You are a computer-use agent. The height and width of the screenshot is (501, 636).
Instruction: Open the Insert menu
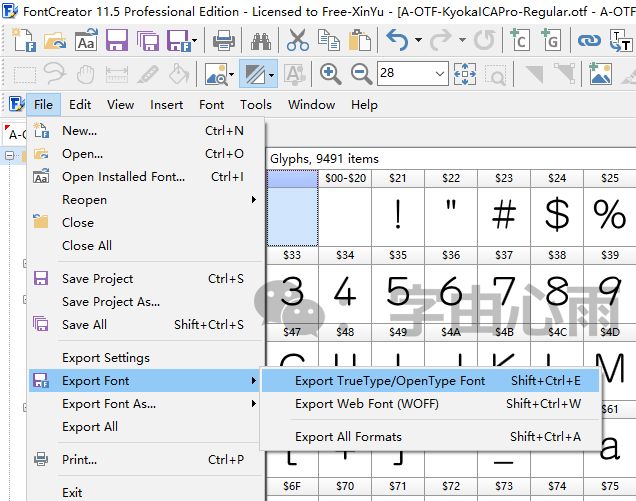tap(166, 105)
